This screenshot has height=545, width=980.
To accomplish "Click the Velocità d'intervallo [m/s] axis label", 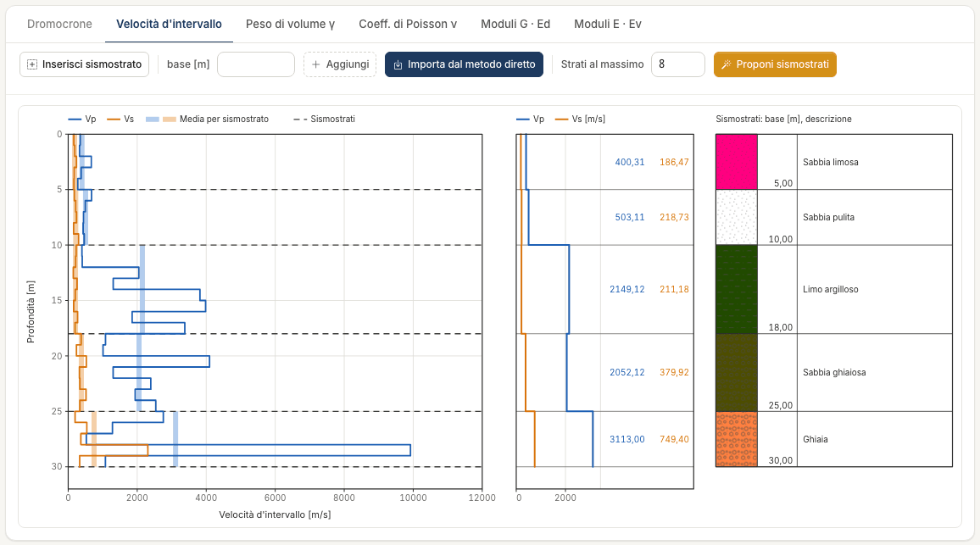I will click(x=275, y=514).
